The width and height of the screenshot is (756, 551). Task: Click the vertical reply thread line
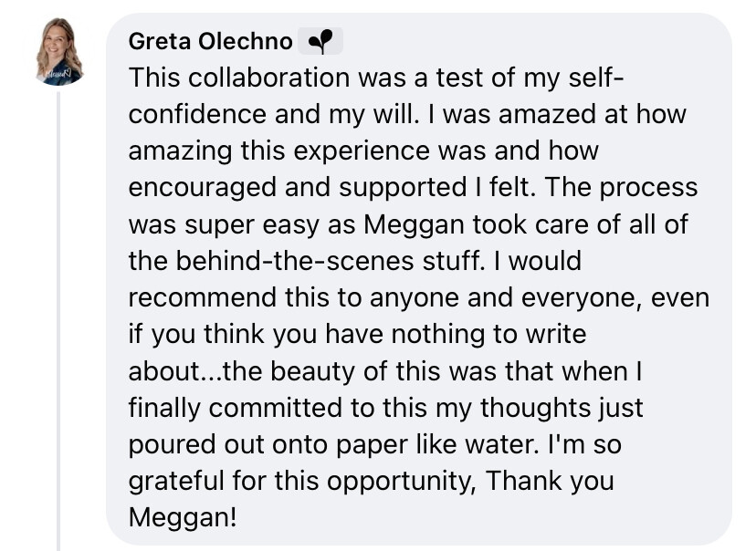(x=58, y=321)
